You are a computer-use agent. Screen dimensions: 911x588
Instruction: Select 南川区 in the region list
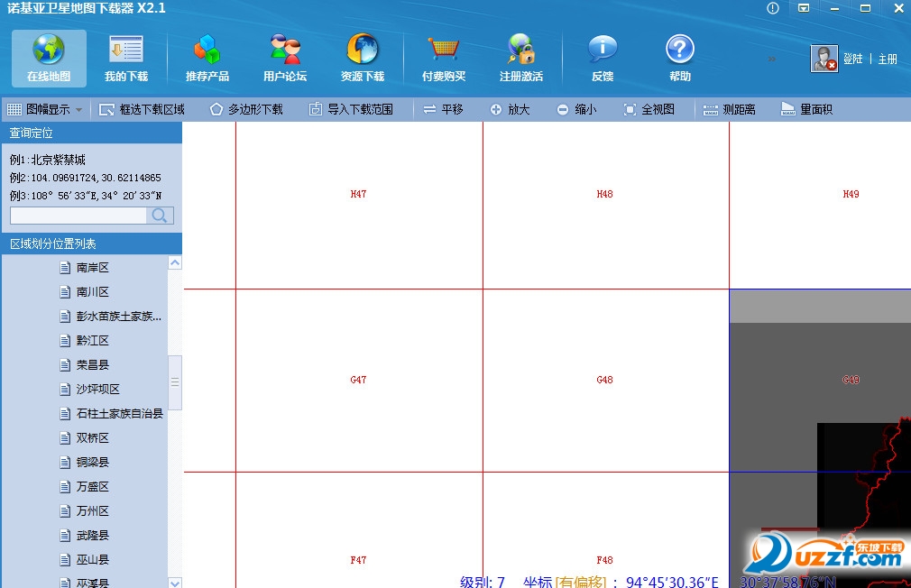pos(84,292)
